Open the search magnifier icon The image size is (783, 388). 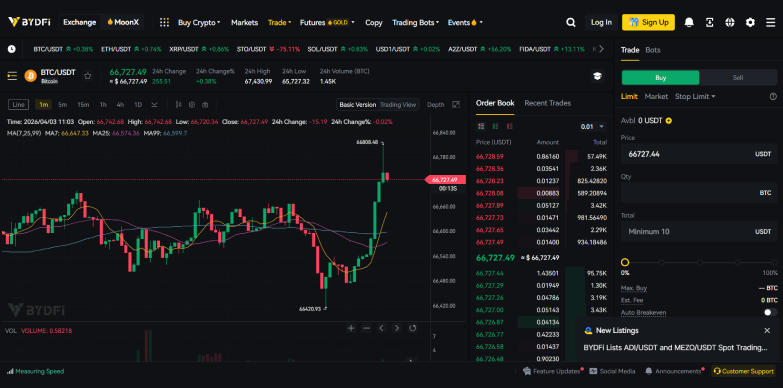tap(570, 22)
